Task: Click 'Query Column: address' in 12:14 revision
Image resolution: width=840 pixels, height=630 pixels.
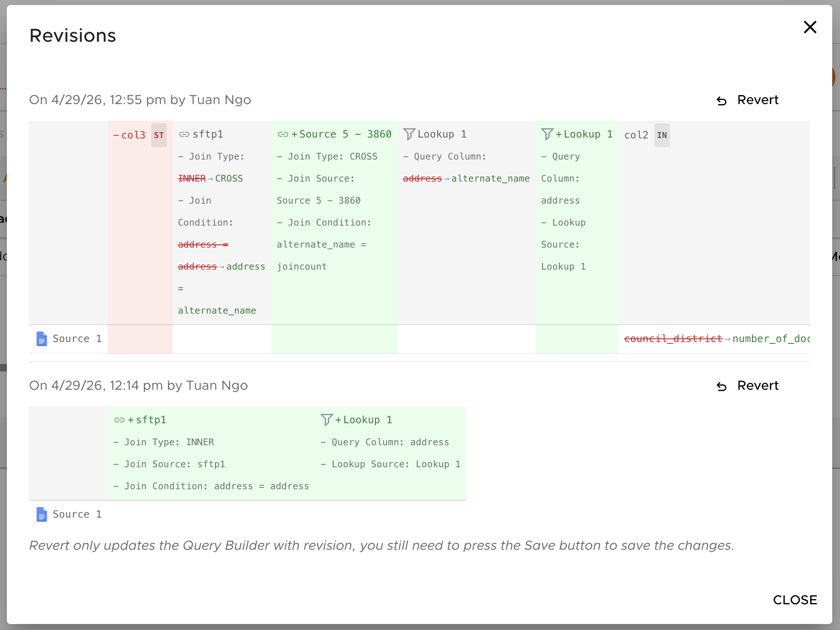Action: 385,442
